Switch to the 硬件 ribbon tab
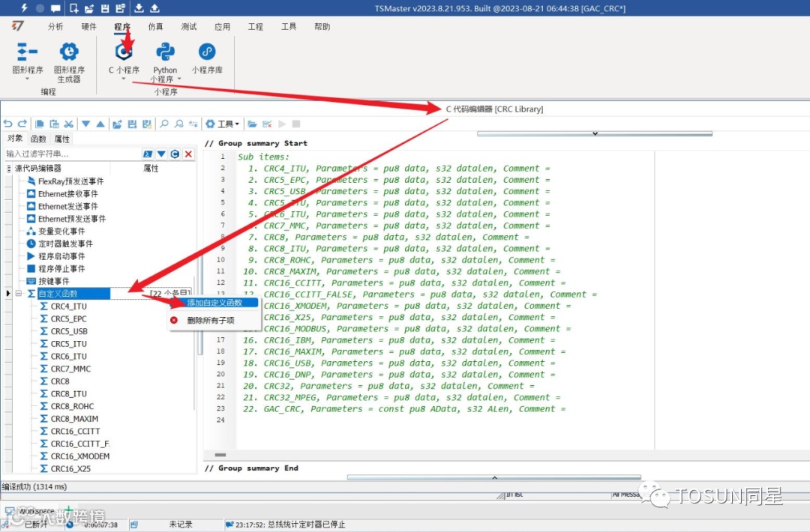810x532 pixels. point(88,27)
